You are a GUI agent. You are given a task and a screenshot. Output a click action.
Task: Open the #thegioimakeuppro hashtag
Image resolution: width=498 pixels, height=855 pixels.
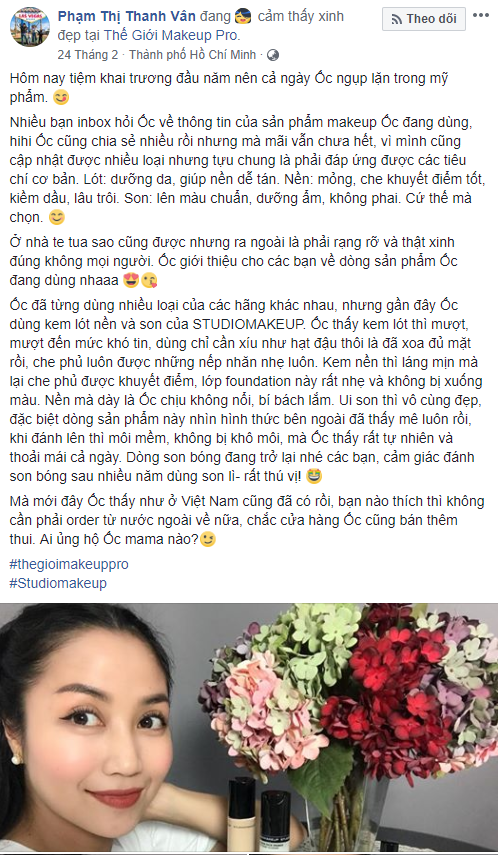[x=69, y=564]
